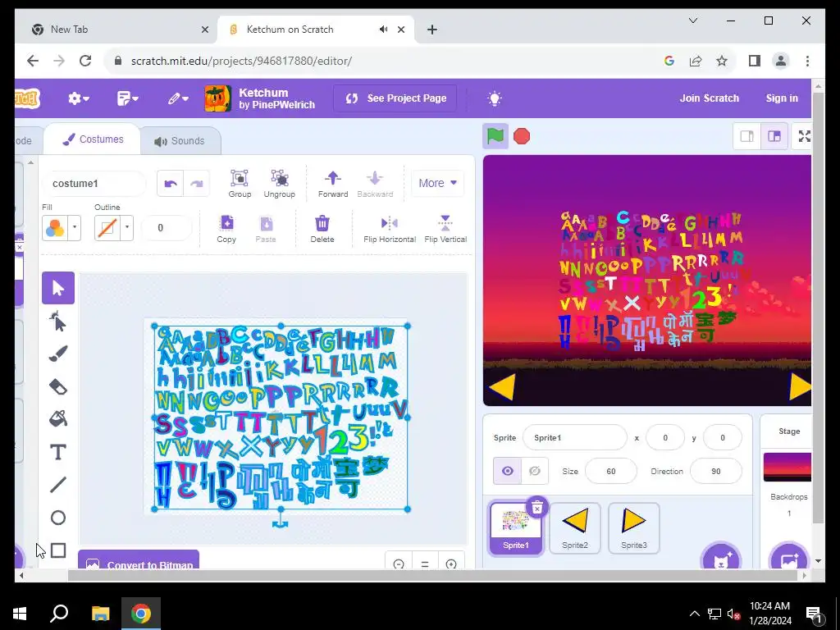
Task: Select the Brush tool
Action: 58,354
